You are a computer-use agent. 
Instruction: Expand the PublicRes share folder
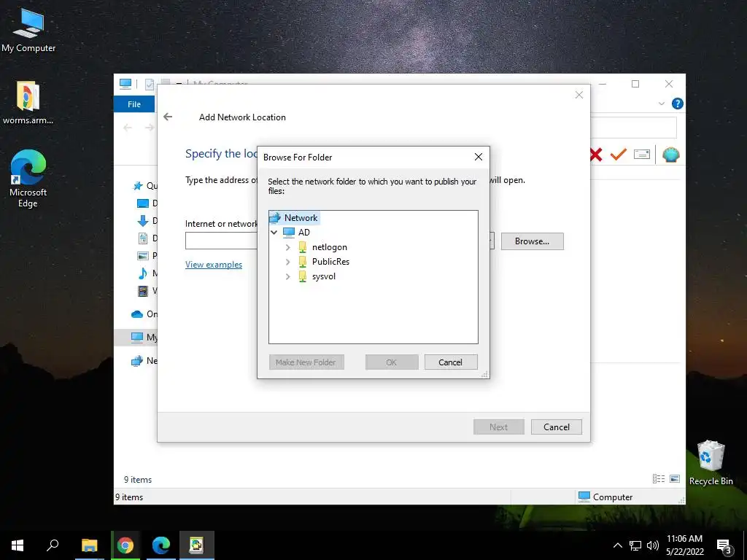pyautogui.click(x=287, y=262)
